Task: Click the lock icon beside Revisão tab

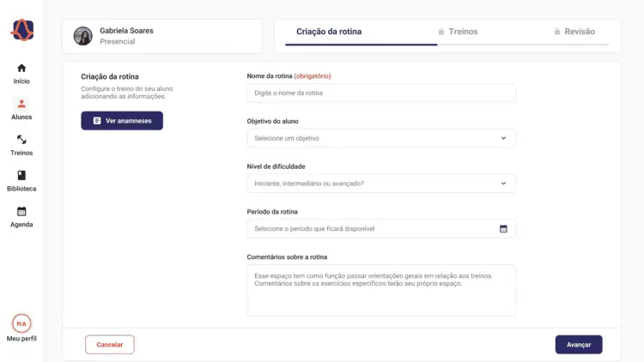Action: point(557,32)
